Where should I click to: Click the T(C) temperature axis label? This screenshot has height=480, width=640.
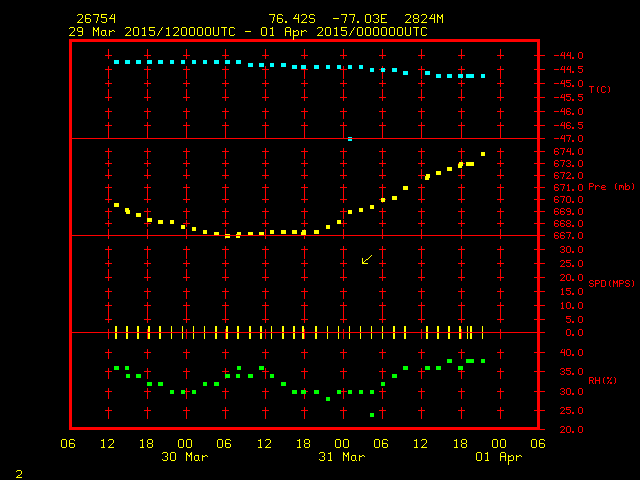(600, 89)
